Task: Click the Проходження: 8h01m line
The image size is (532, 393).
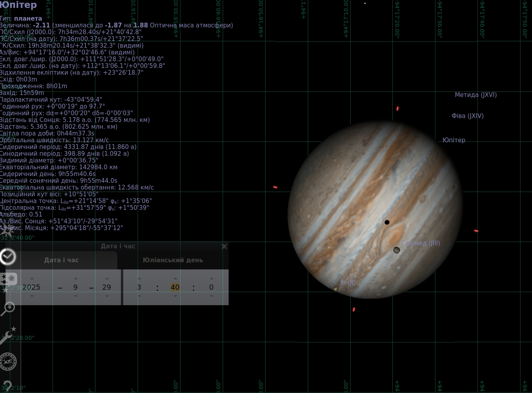Action: coord(34,86)
